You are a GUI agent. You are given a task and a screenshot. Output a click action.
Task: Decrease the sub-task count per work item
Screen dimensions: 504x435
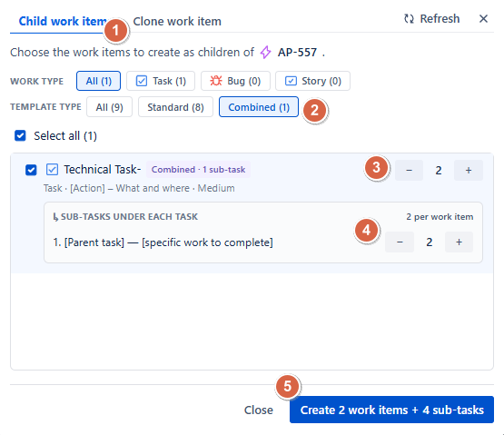400,242
